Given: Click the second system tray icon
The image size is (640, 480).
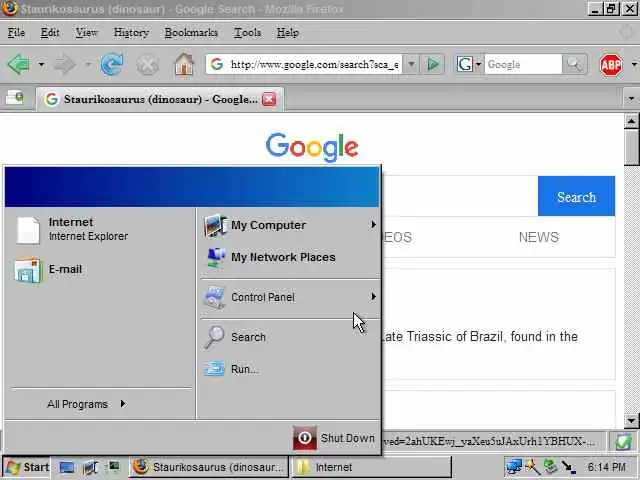Looking at the screenshot, I should [x=532, y=467].
